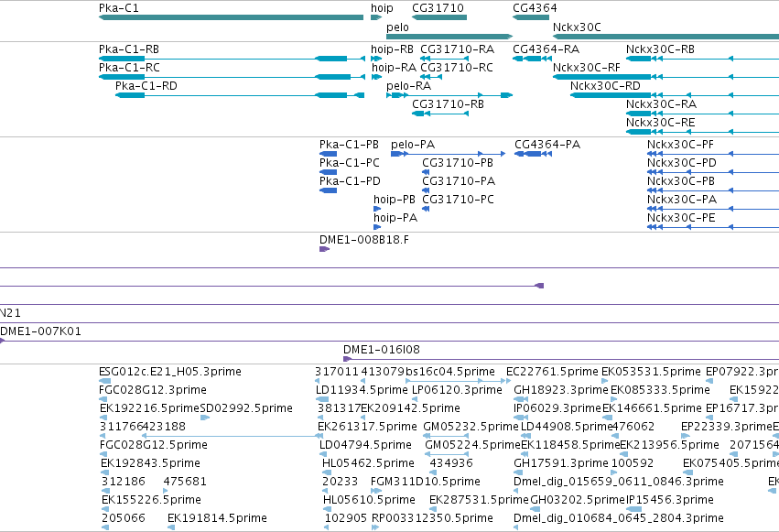
Task: Click the CG4364 gene label
Action: (x=535, y=8)
